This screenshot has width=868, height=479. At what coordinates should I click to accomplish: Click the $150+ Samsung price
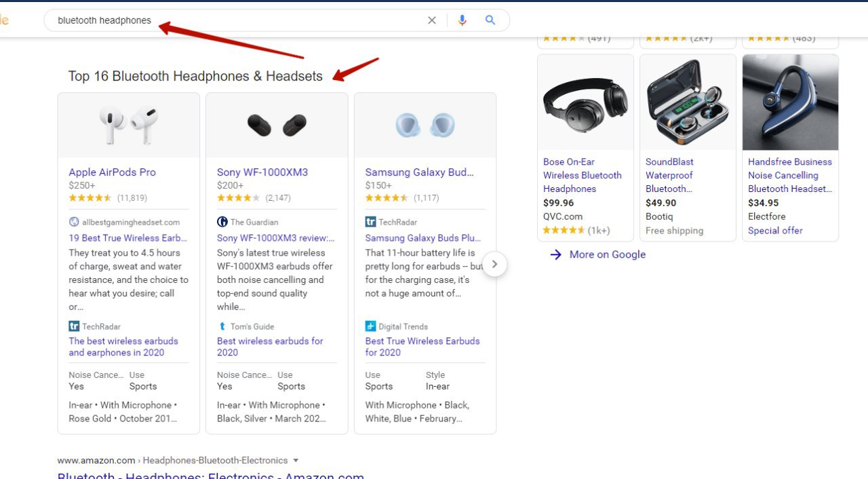pos(378,185)
